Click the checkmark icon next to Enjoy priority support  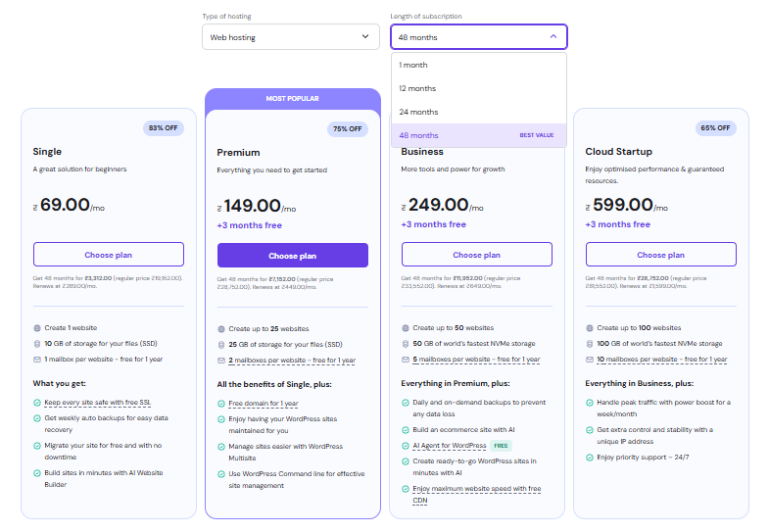[590, 458]
